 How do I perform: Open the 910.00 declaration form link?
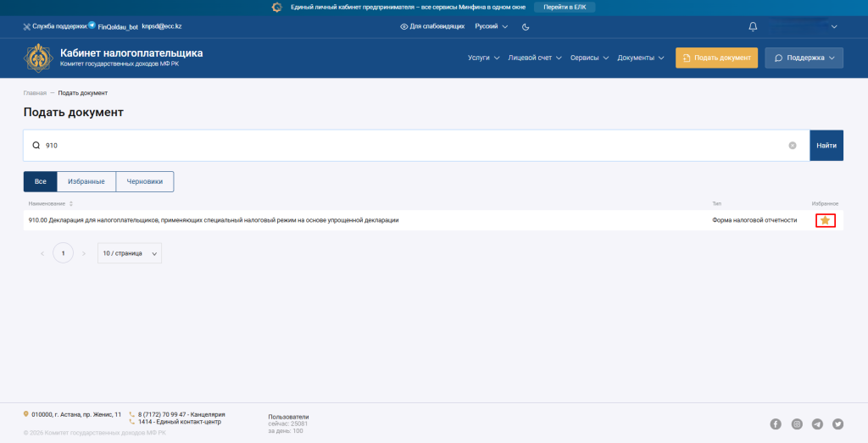(214, 220)
